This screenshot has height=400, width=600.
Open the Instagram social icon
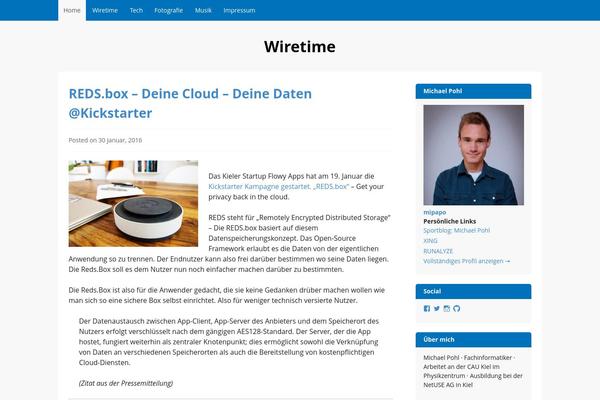[x=447, y=309]
